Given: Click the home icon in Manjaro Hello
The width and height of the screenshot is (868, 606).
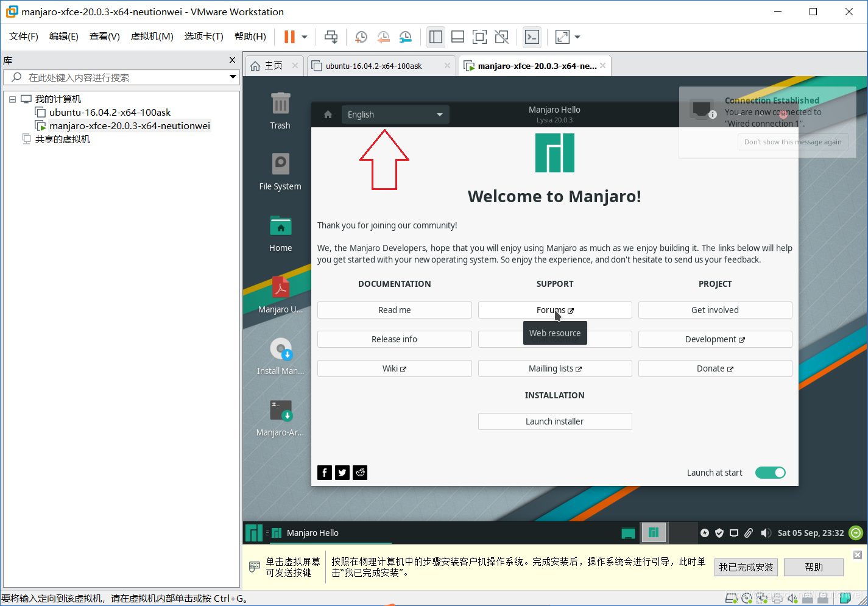Looking at the screenshot, I should click(328, 115).
